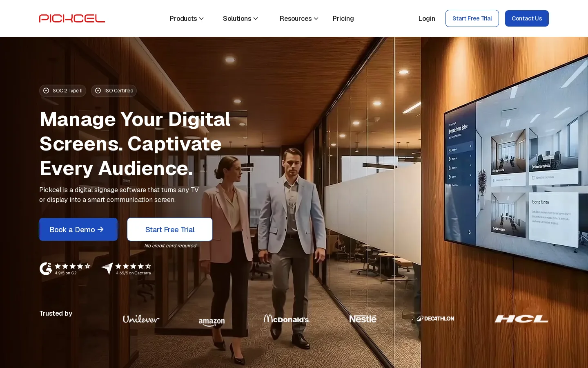Open the Pricing page
Viewport: 588px width, 368px height.
pos(343,18)
